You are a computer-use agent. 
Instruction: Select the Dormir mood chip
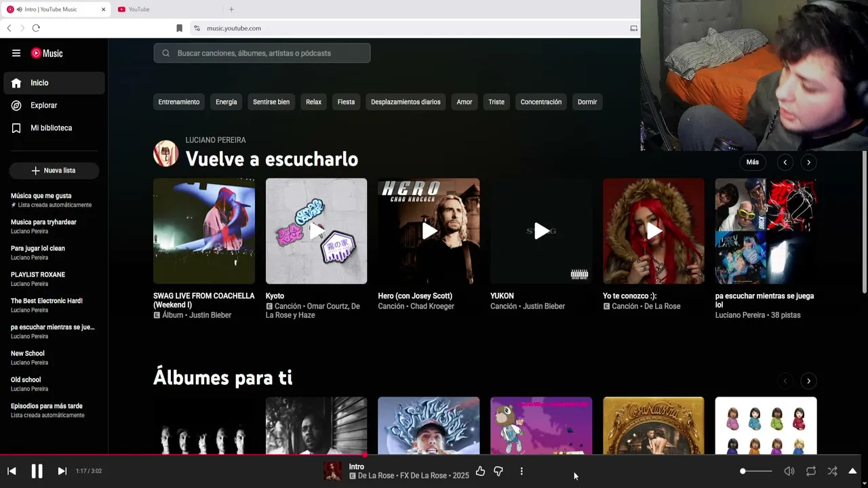587,102
